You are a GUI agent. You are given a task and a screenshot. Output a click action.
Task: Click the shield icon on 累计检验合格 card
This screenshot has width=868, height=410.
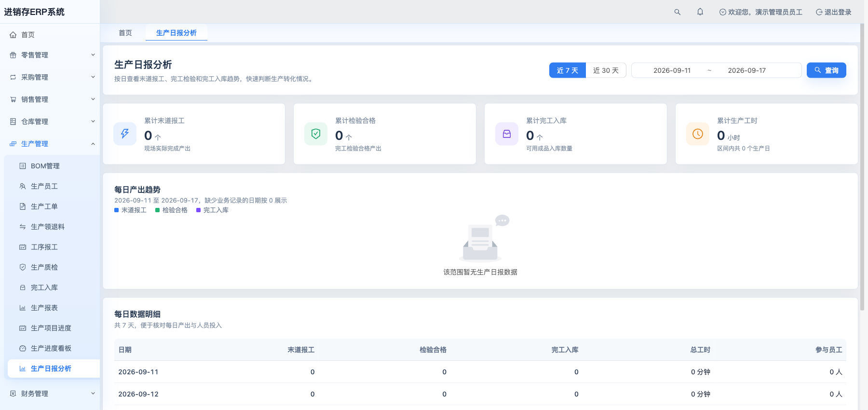[x=316, y=134]
